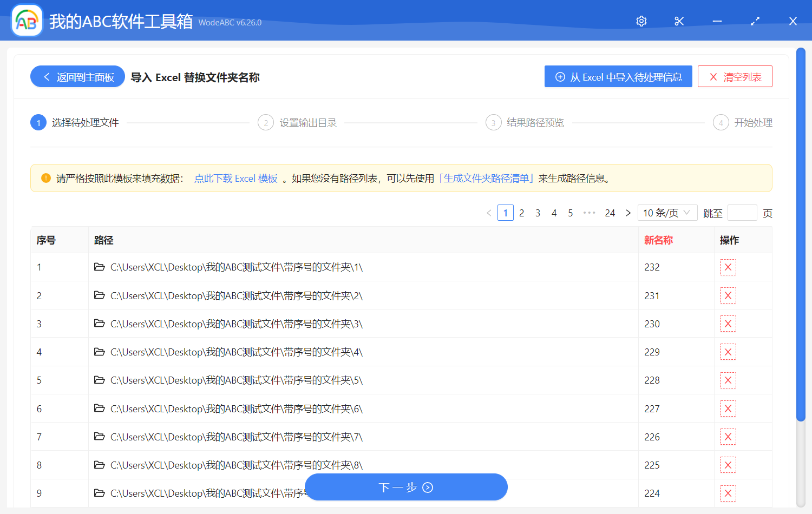Open the 10条/页 page size dropdown
Viewport: 812px width, 514px height.
point(667,213)
